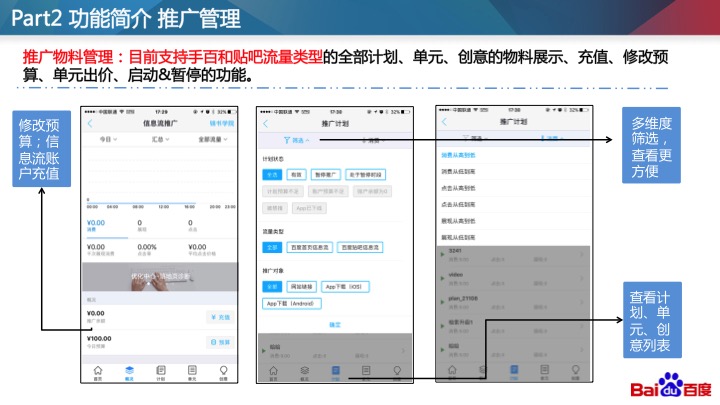The height and width of the screenshot is (405, 720).
Task: Toggle the 网址链接 promotion target chip
Action: coord(302,287)
